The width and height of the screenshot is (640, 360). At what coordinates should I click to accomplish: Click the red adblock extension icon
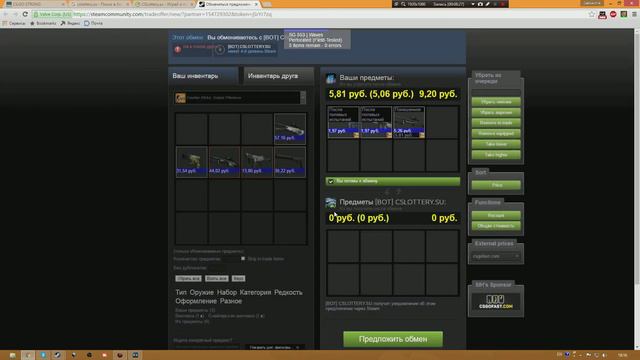[x=613, y=14]
